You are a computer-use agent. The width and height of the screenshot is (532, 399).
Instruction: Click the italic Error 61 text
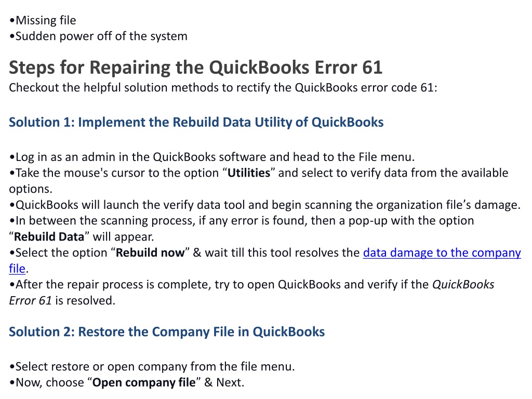[30, 301]
